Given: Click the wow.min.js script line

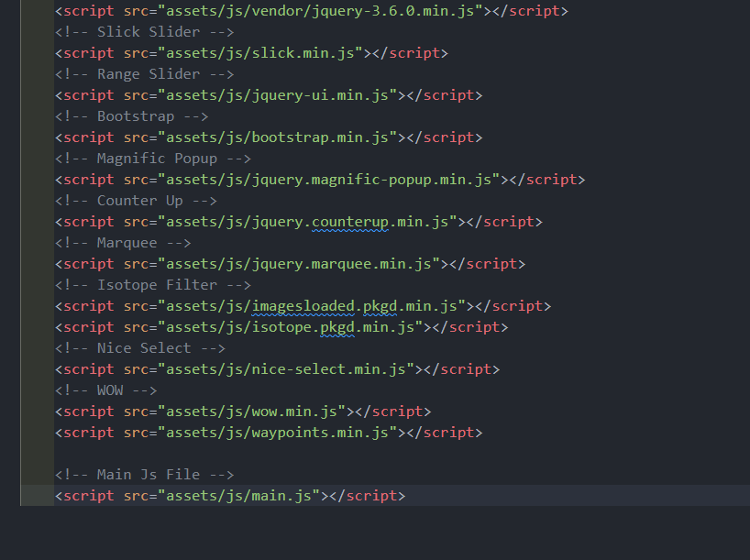Looking at the screenshot, I should pos(243,411).
